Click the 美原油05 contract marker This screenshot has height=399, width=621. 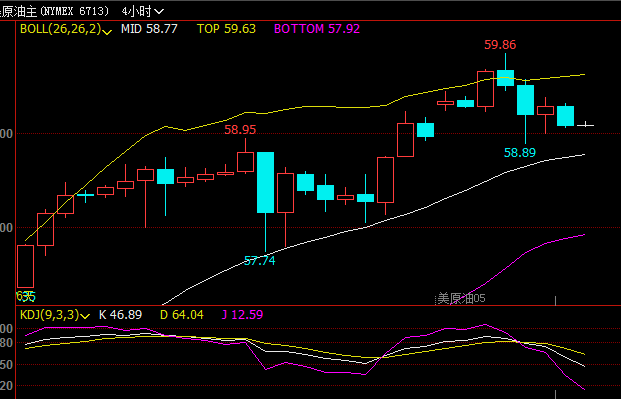point(461,298)
